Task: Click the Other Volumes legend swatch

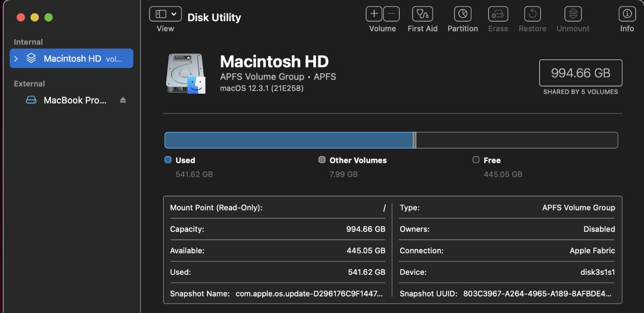Action: [322, 160]
